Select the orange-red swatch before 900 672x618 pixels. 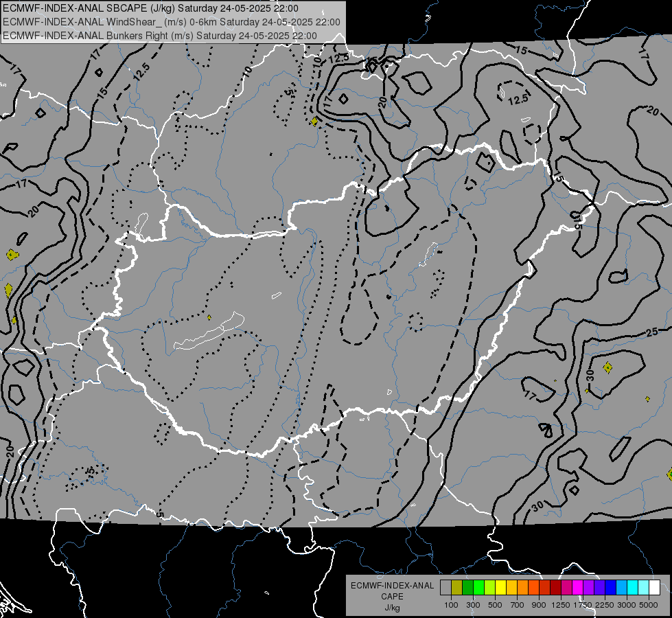[533, 587]
